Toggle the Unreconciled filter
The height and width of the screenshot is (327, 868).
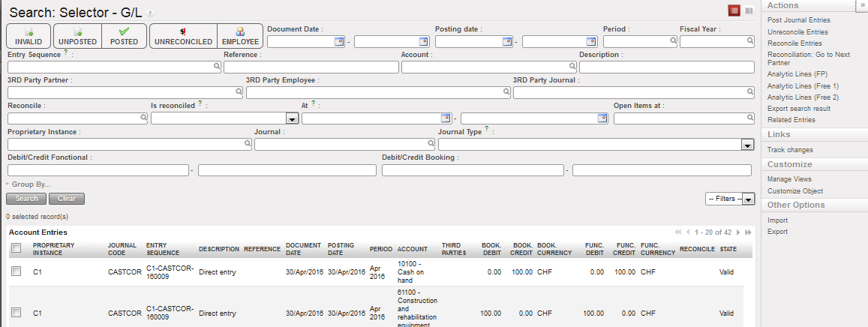tap(183, 37)
